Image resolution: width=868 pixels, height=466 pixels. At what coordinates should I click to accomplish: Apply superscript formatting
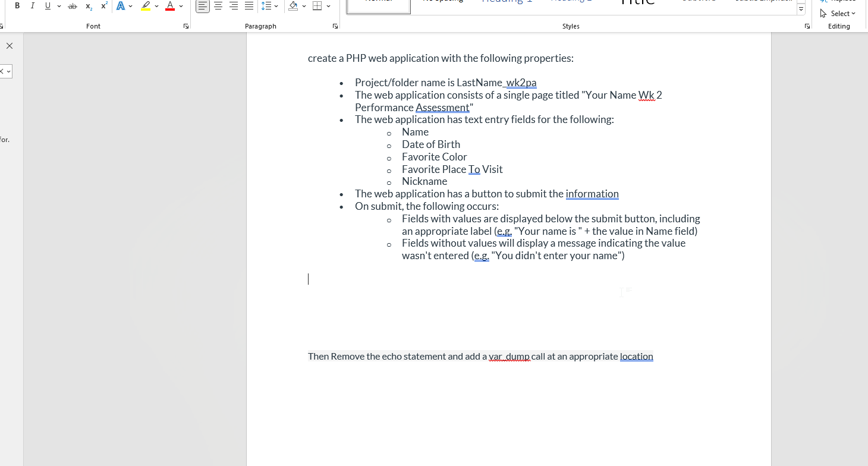click(x=104, y=6)
